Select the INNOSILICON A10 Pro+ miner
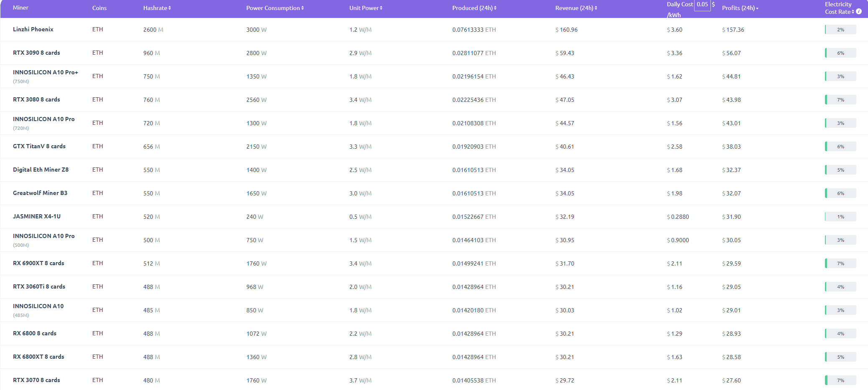 pos(46,72)
